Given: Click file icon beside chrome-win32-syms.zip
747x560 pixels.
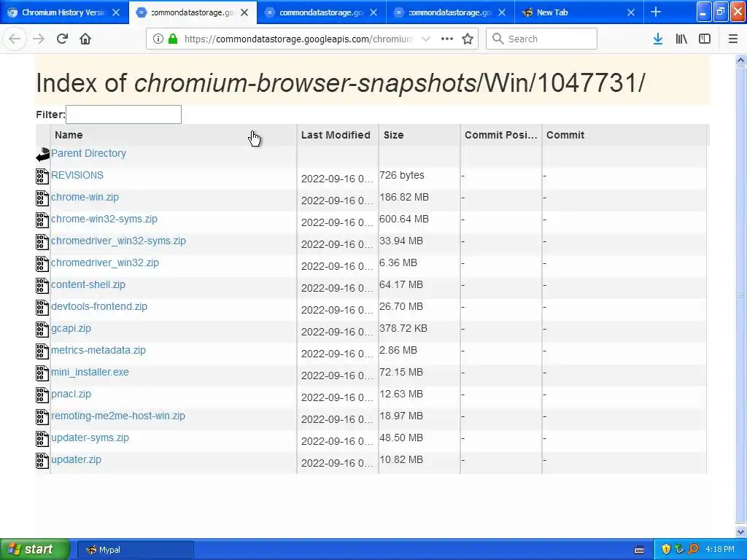Looking at the screenshot, I should point(42,220).
